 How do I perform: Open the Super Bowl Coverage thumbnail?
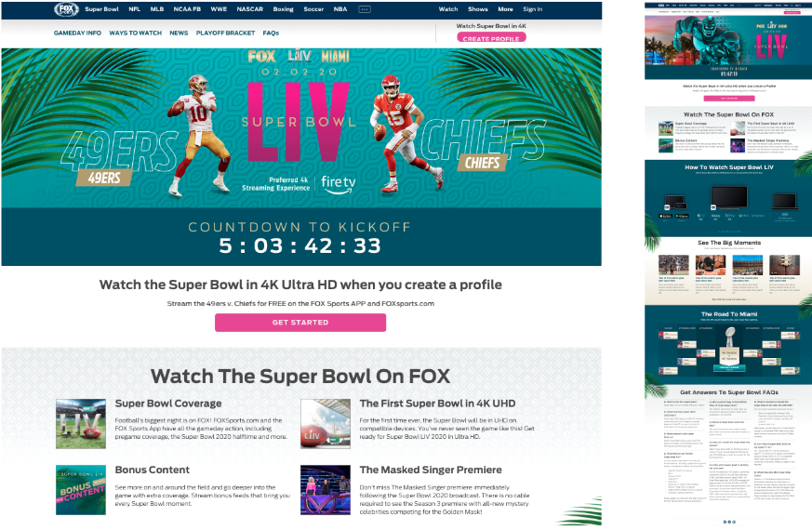click(x=81, y=423)
